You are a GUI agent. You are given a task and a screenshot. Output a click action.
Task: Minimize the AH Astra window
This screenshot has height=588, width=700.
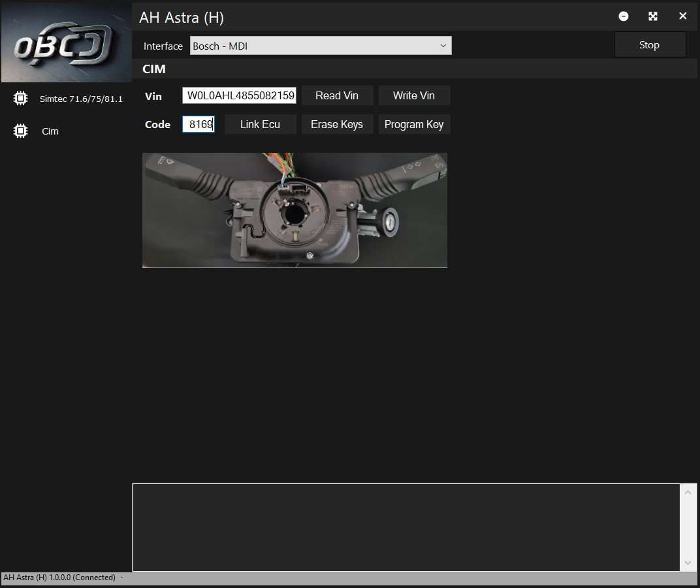click(624, 16)
